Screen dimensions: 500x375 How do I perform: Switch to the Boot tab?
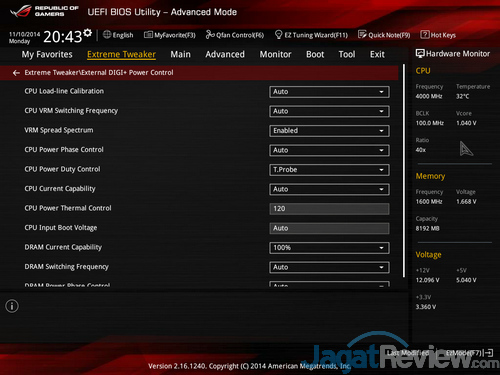click(315, 54)
